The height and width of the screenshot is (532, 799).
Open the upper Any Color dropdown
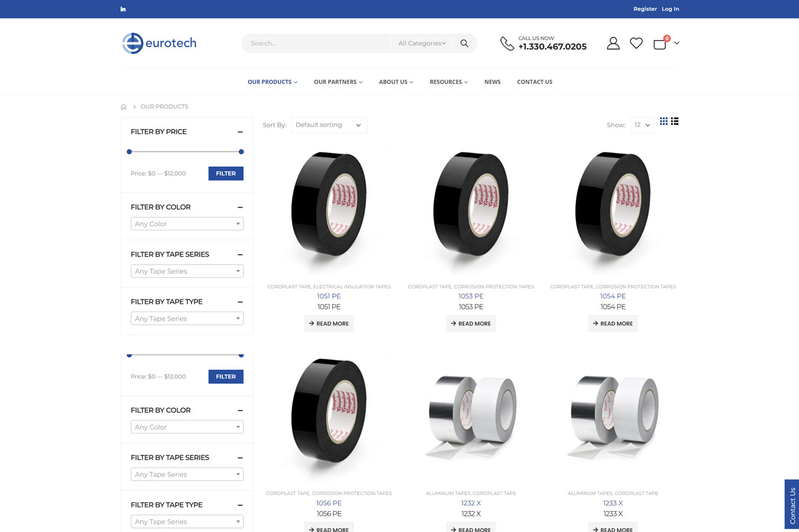coord(187,224)
